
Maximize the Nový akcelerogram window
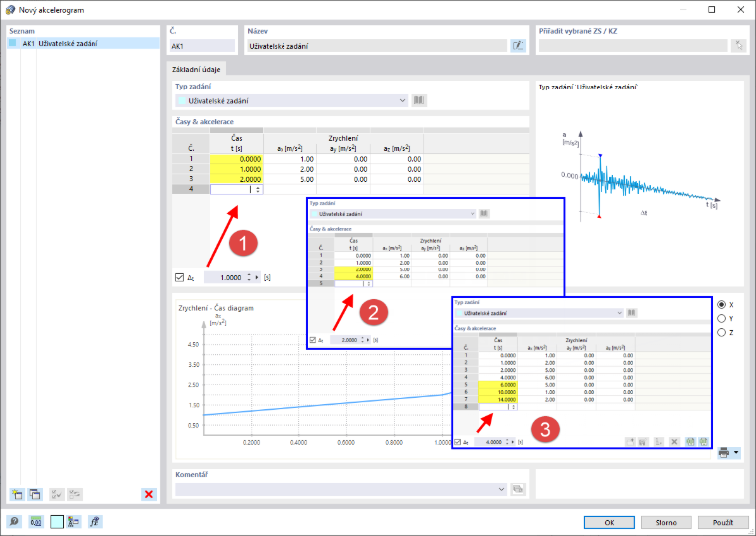[711, 10]
